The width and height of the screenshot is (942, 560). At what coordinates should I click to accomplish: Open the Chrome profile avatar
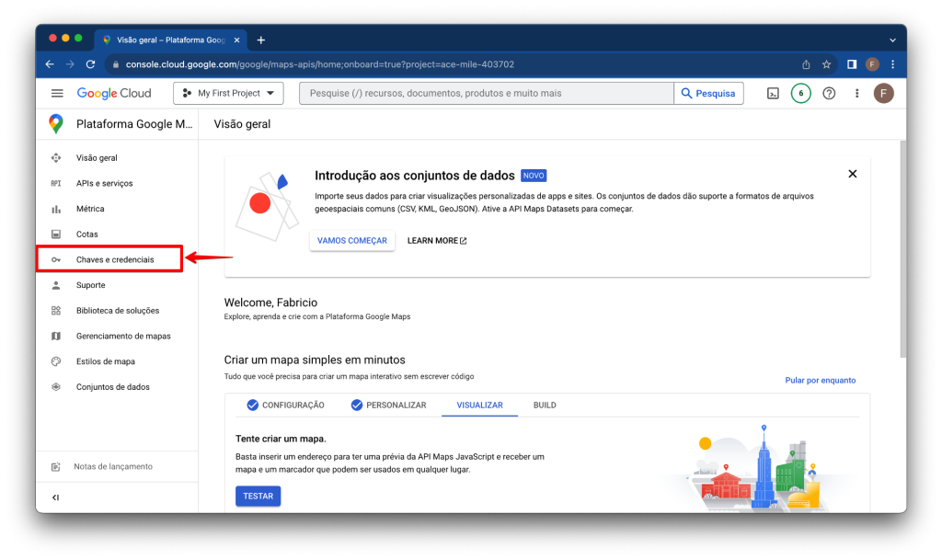(872, 64)
